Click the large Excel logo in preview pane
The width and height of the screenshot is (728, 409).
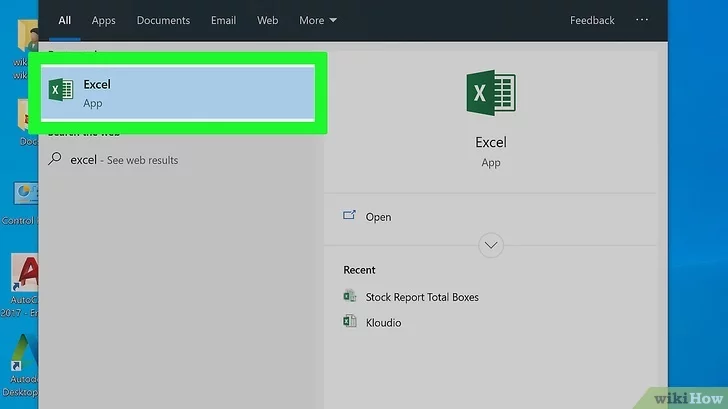click(491, 92)
